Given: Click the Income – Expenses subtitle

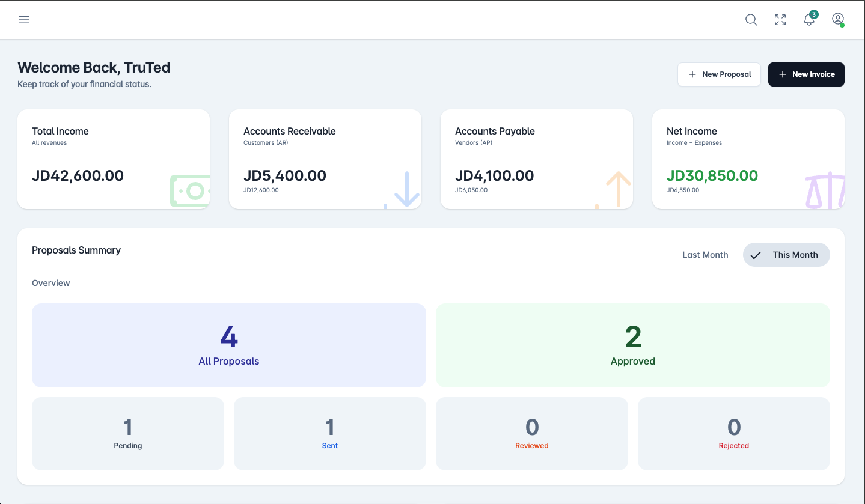Looking at the screenshot, I should [x=694, y=143].
